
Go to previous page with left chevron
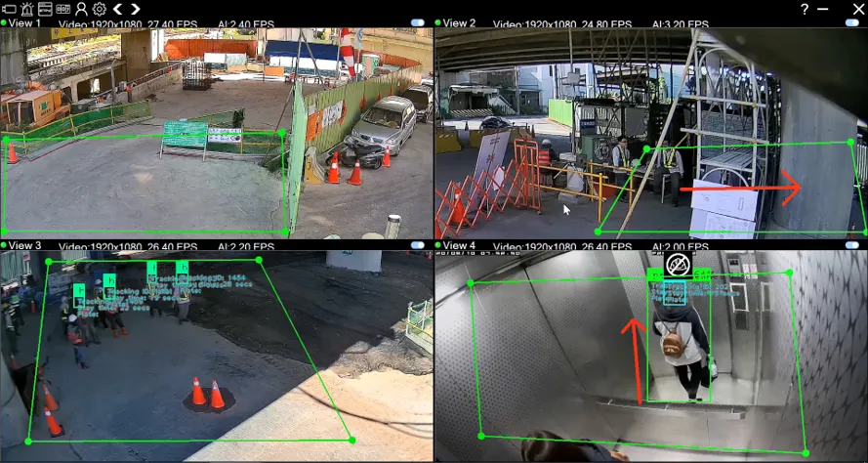click(x=118, y=9)
